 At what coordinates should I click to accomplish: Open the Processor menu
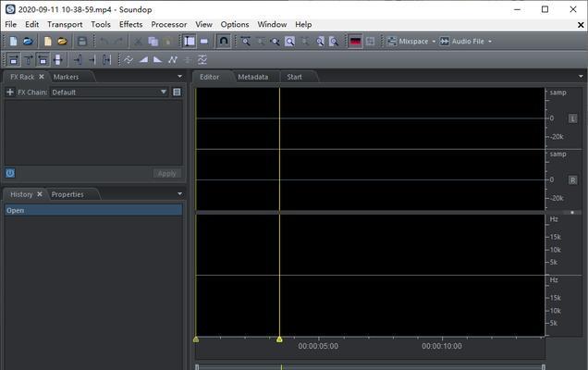point(169,24)
